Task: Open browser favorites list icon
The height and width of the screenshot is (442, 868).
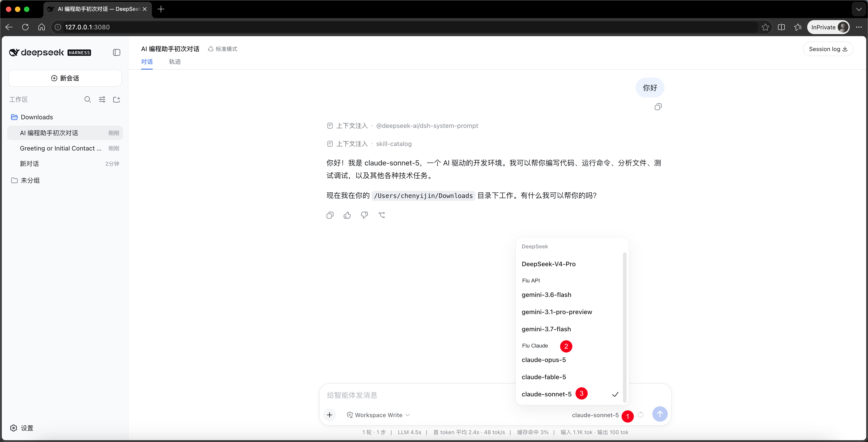Action: pos(797,27)
